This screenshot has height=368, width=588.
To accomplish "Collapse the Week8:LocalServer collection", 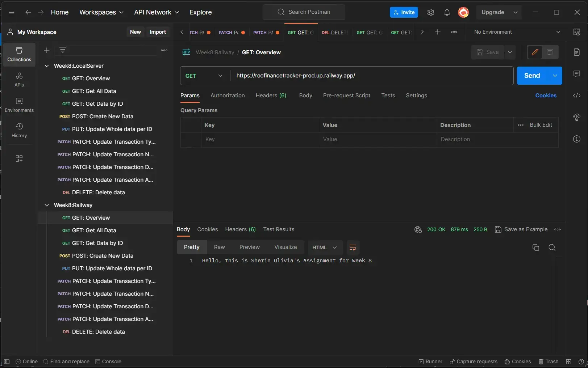I will (x=47, y=66).
